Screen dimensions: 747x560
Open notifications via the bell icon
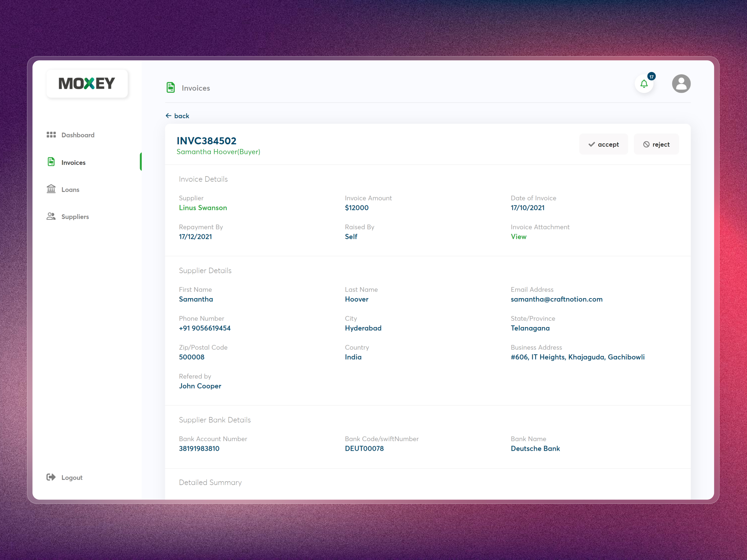pos(643,84)
